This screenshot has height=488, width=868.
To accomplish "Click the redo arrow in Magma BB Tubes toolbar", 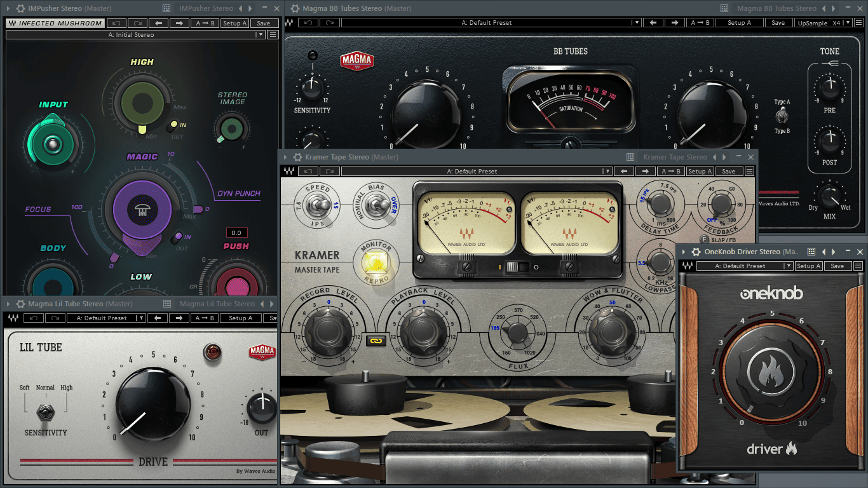I will click(x=329, y=23).
